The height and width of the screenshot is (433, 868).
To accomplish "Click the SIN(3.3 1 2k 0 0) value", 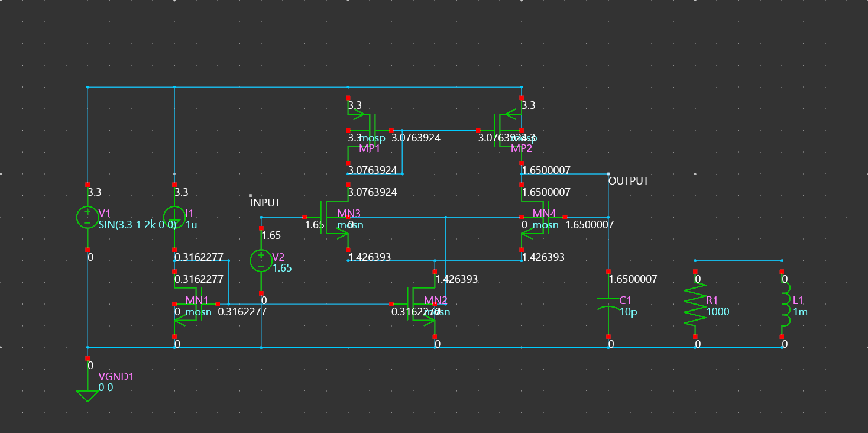I will coord(137,225).
